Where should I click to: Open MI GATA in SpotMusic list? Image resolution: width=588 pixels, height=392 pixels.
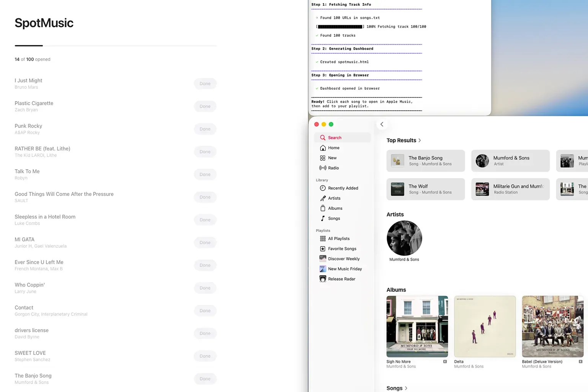click(x=24, y=240)
